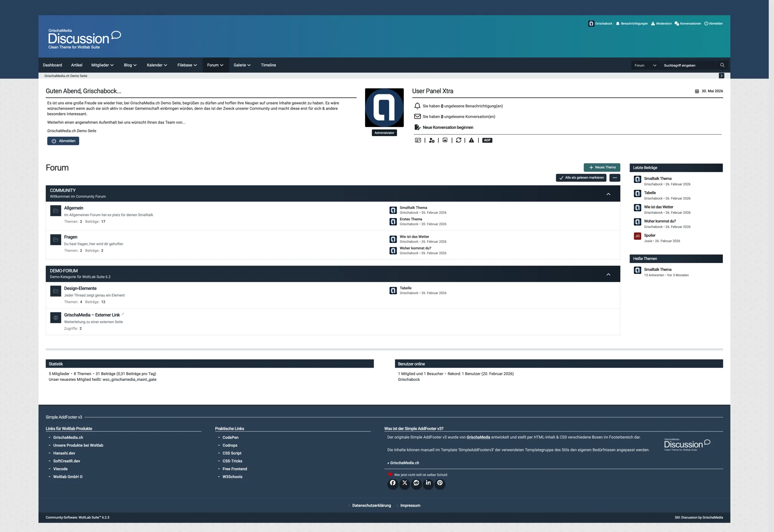Open the warning triangle icon in user panel
774x532 pixels.
[471, 140]
